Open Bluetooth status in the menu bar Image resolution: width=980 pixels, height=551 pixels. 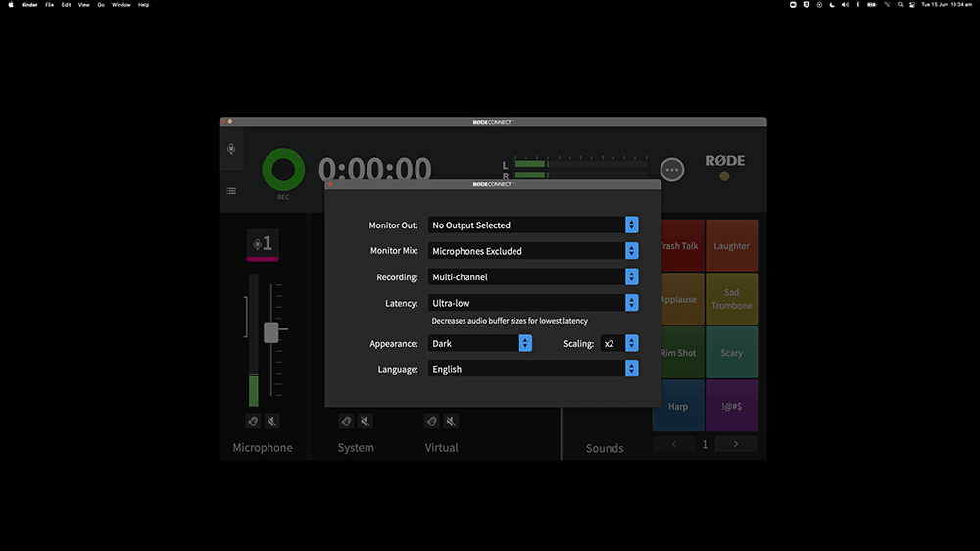(858, 4)
